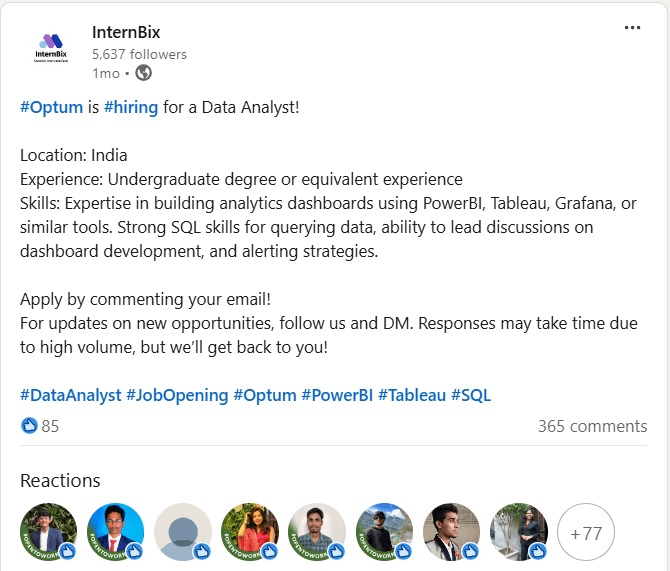This screenshot has height=571, width=670.
Task: Open the #hiring hashtag link
Action: [x=131, y=107]
